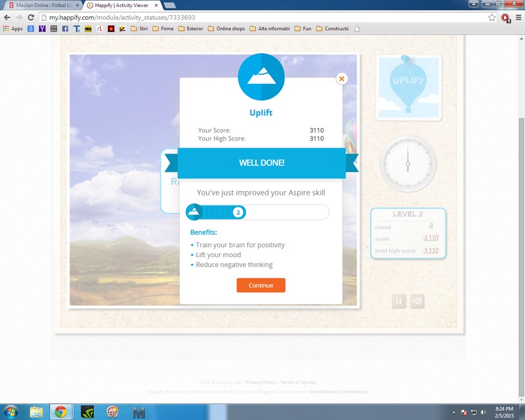Open the Google bookmark icon

coord(31,29)
